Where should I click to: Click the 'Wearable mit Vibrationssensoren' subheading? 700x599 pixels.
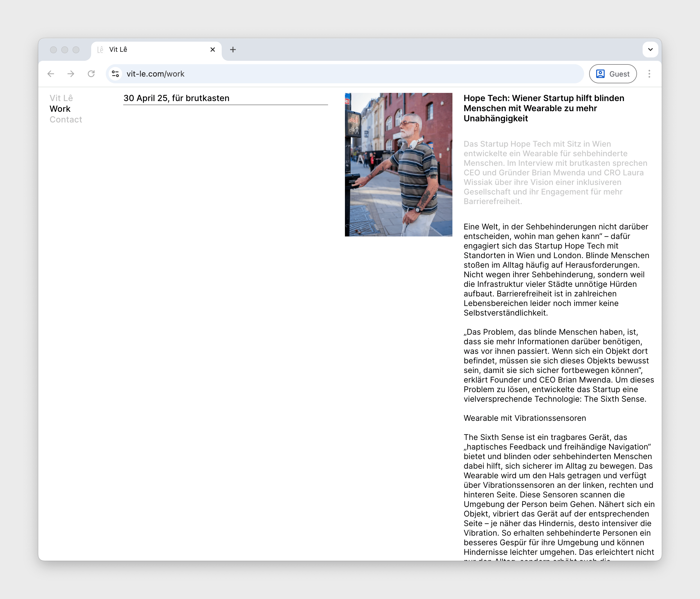click(524, 418)
